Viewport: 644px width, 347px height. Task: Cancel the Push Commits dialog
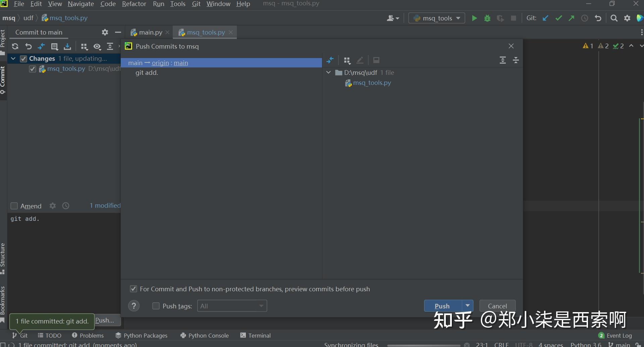click(x=497, y=306)
